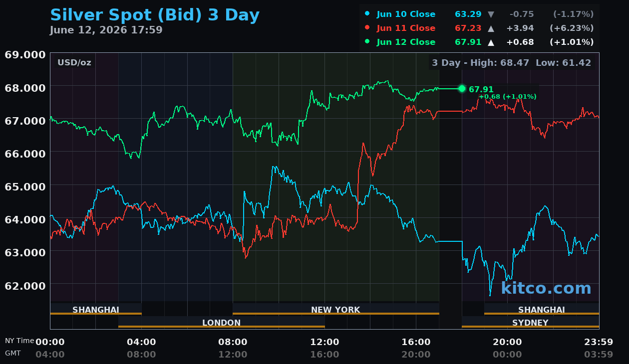The image size is (629, 364).
Task: Click the 20:00 NY time tick
Action: coord(507,342)
